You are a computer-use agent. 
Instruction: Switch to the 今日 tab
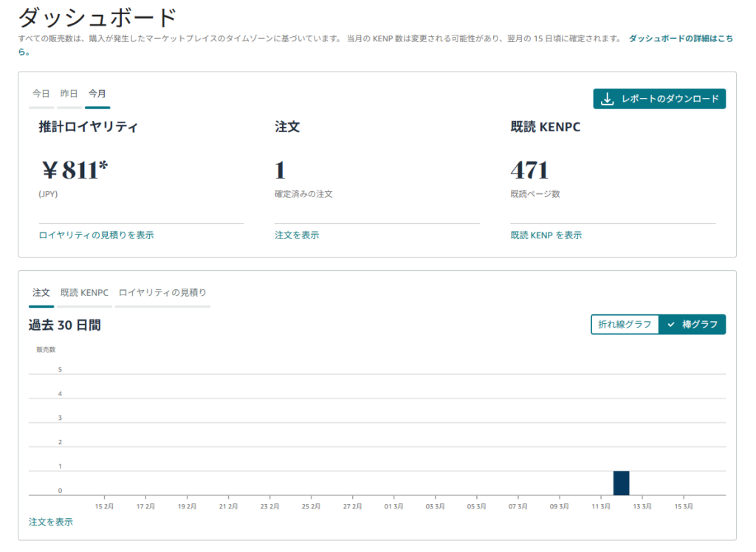point(41,94)
